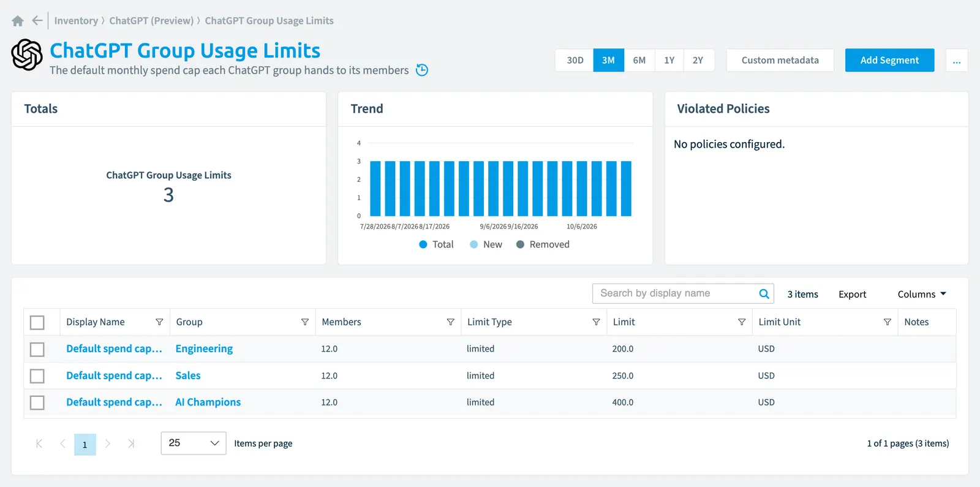Go to first page arrow
980x487 pixels.
point(39,444)
